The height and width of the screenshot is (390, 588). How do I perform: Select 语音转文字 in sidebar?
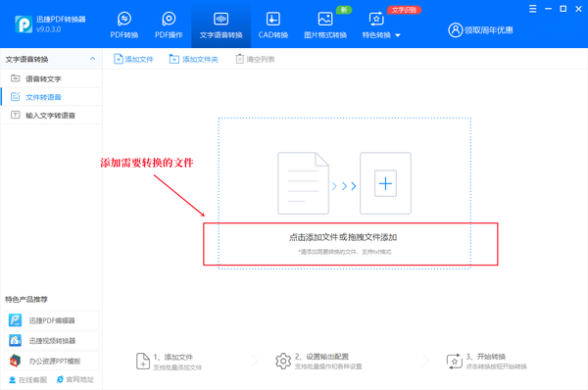(51, 78)
